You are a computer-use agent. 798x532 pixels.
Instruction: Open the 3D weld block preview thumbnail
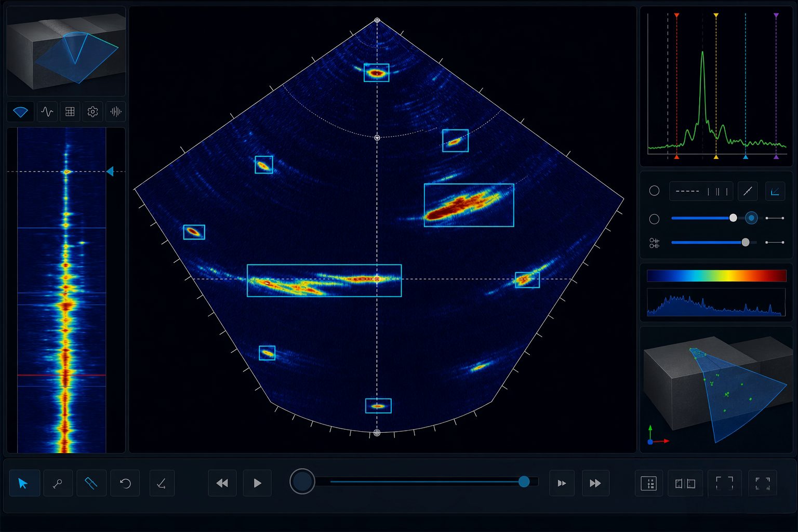66,51
